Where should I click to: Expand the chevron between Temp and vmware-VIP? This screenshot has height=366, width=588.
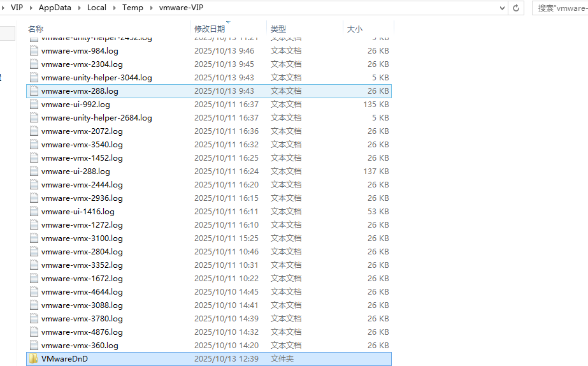coord(151,8)
